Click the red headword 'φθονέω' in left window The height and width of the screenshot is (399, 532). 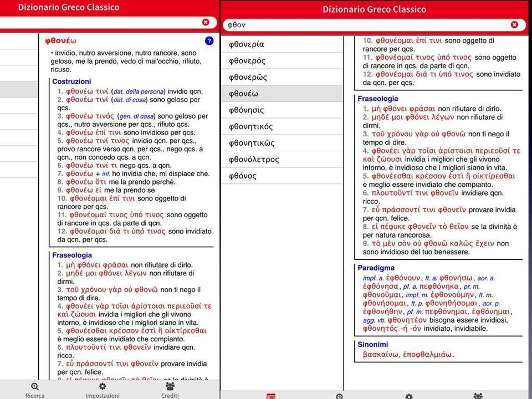(61, 40)
